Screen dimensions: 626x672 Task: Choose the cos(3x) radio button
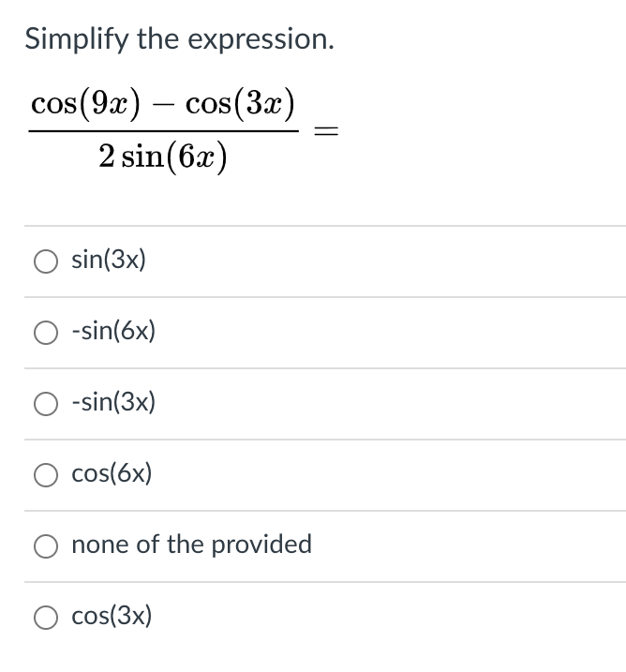pyautogui.click(x=46, y=617)
